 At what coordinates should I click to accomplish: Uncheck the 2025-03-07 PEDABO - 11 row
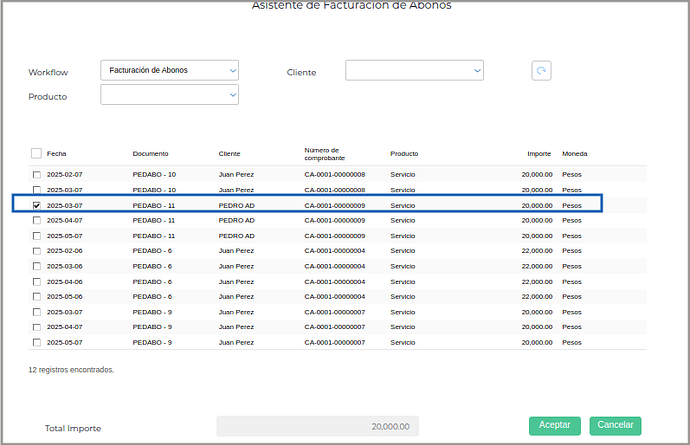[x=37, y=205]
